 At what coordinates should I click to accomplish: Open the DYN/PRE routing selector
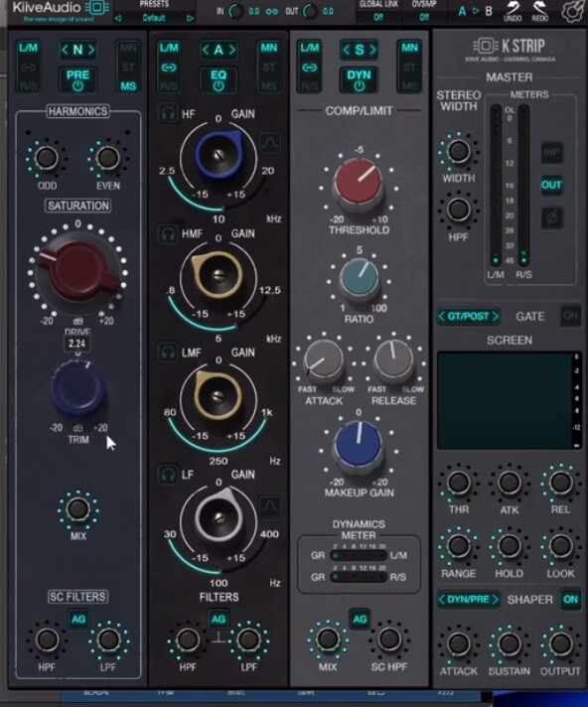click(469, 599)
